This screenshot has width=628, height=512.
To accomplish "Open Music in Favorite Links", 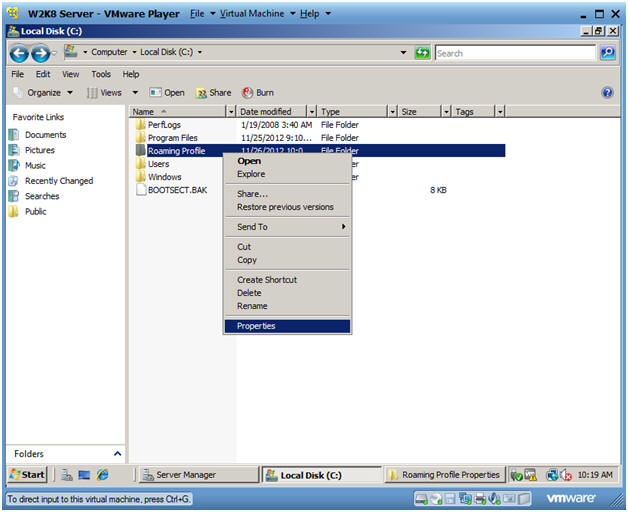I will (x=35, y=165).
